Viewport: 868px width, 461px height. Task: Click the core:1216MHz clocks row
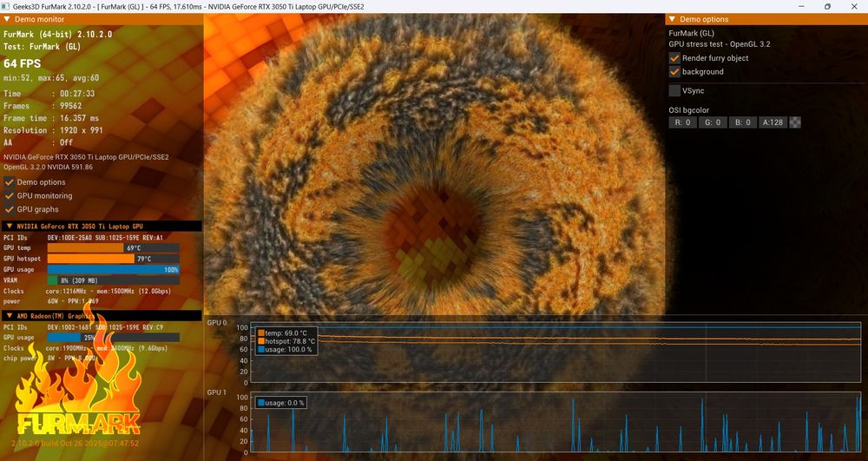pos(87,291)
